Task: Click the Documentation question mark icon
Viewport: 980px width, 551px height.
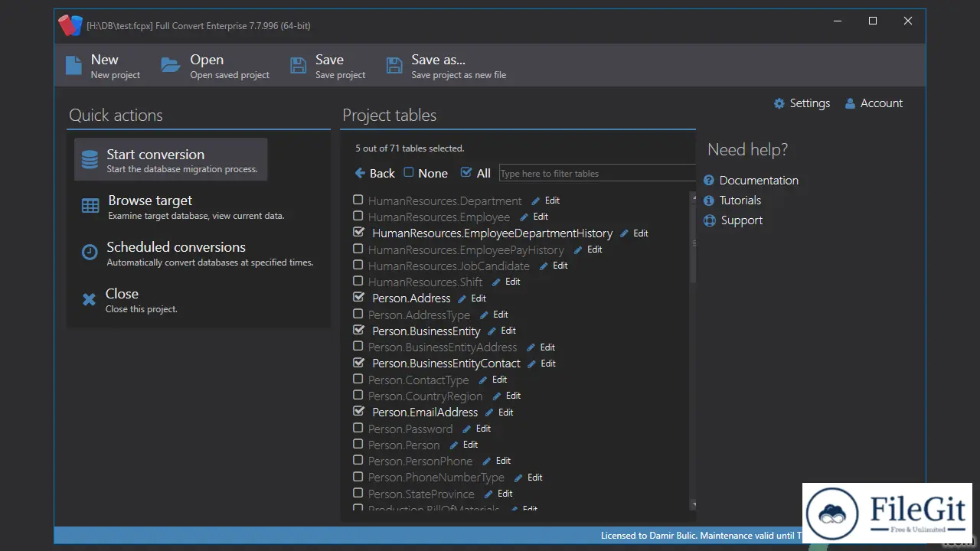Action: coord(709,181)
